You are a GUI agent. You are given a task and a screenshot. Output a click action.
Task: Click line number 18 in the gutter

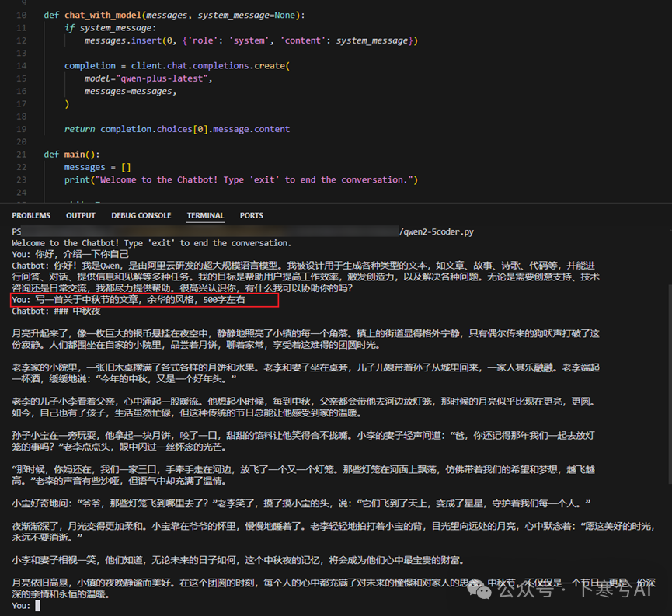22,117
